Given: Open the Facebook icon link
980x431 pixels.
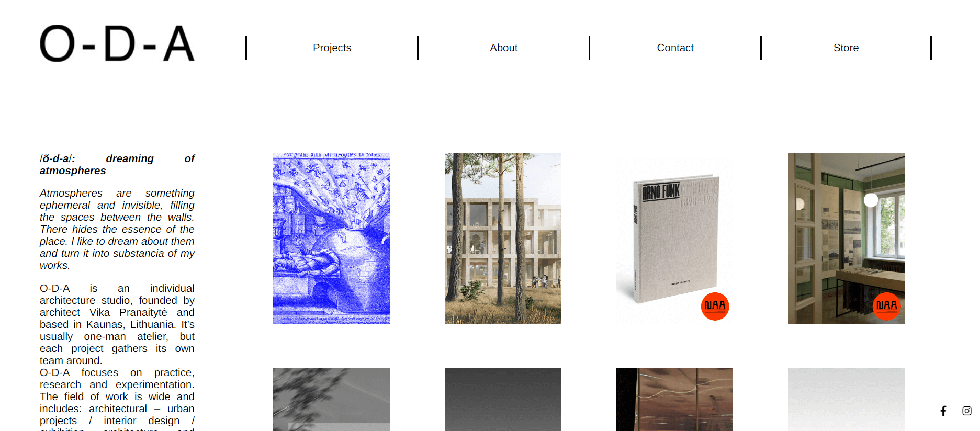Looking at the screenshot, I should (943, 411).
